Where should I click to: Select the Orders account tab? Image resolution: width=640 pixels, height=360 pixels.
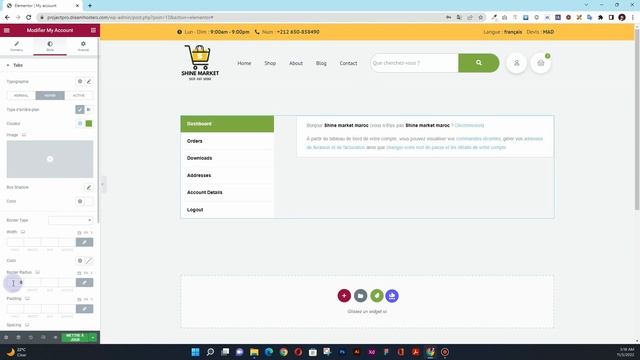coord(227,141)
